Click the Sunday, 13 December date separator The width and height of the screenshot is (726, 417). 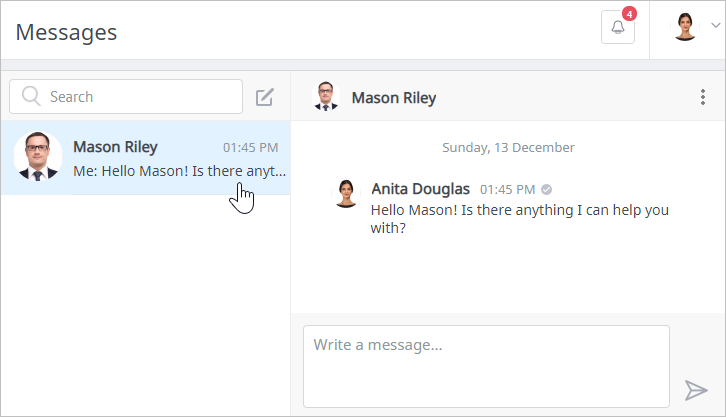(x=508, y=147)
